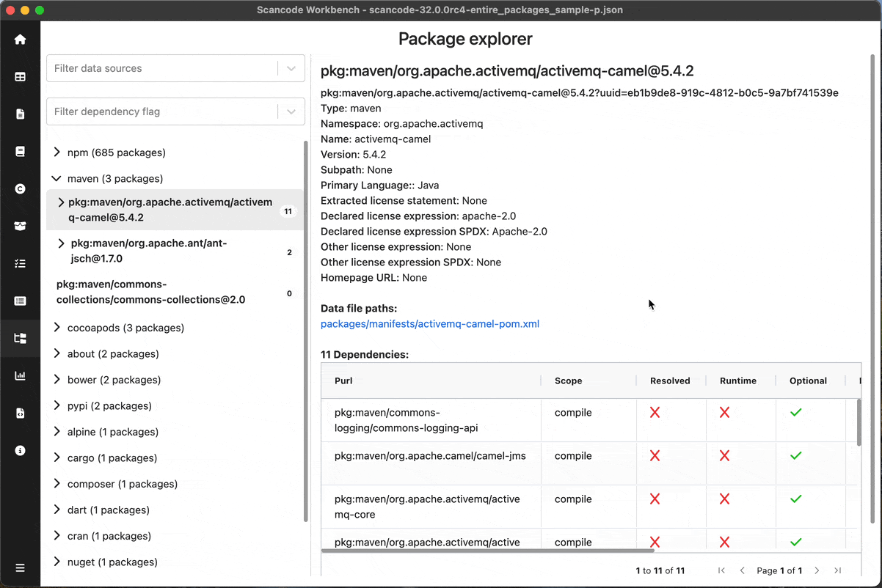Screen dimensions: 882x588
Task: Expand the ant-jsch@1.7.0 package node
Action: tap(61, 243)
